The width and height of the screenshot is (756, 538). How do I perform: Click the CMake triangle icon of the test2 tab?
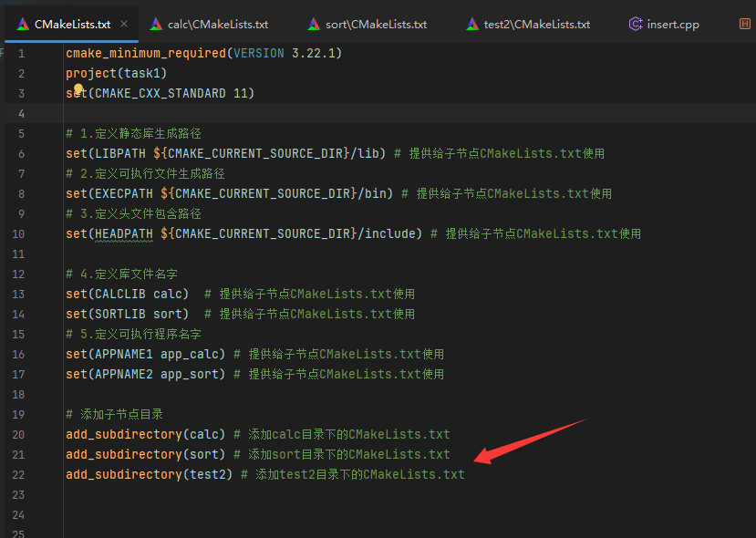pos(471,25)
